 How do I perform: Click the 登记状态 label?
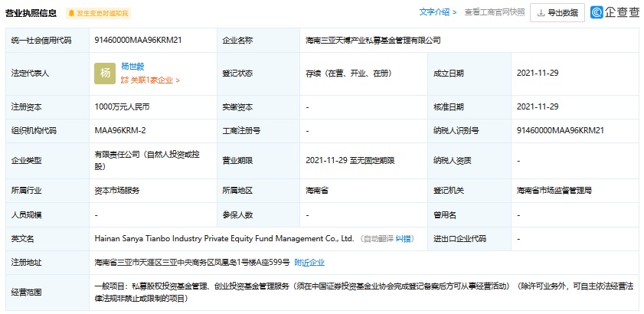(237, 74)
